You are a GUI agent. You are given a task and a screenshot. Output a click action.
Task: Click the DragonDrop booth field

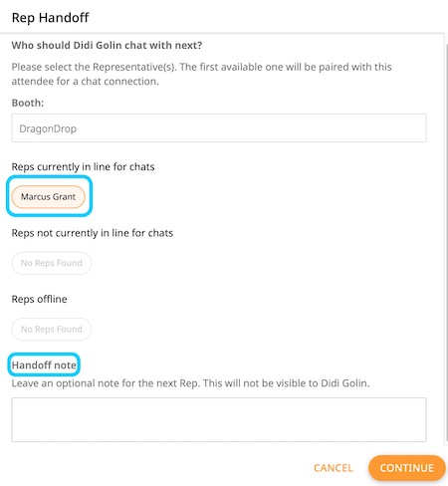pos(219,128)
